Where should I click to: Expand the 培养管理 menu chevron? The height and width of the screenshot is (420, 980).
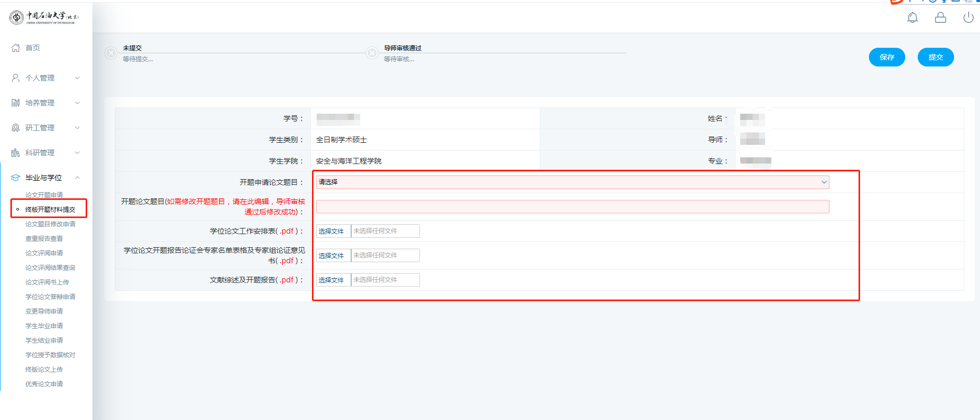(x=77, y=103)
